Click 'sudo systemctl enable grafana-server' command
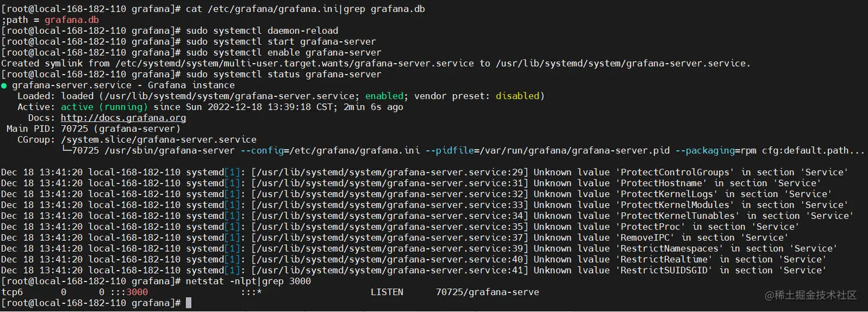Viewport: 868px width, 312px height. click(284, 53)
